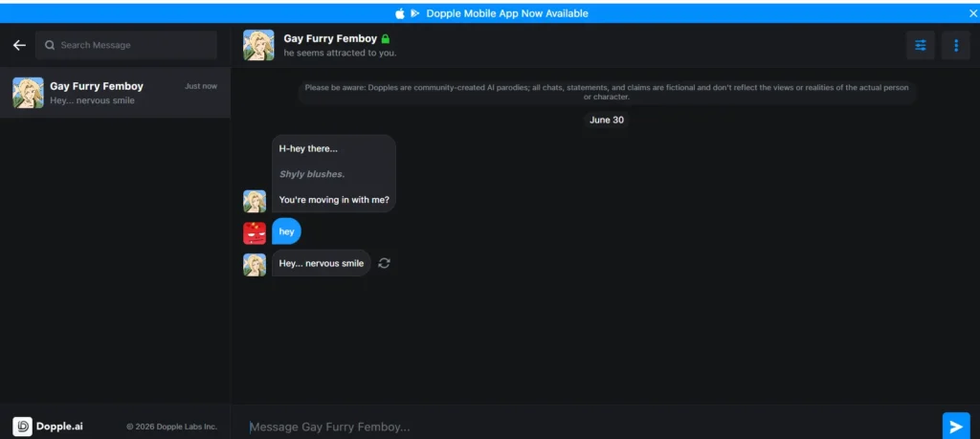Click the 'You're moving in with me?' text
The width and height of the screenshot is (980, 439).
(334, 200)
